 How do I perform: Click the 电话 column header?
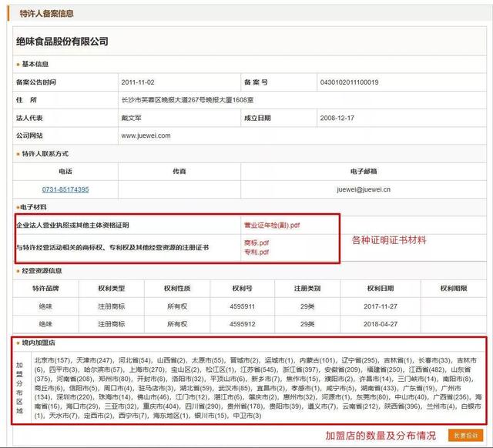(65, 171)
